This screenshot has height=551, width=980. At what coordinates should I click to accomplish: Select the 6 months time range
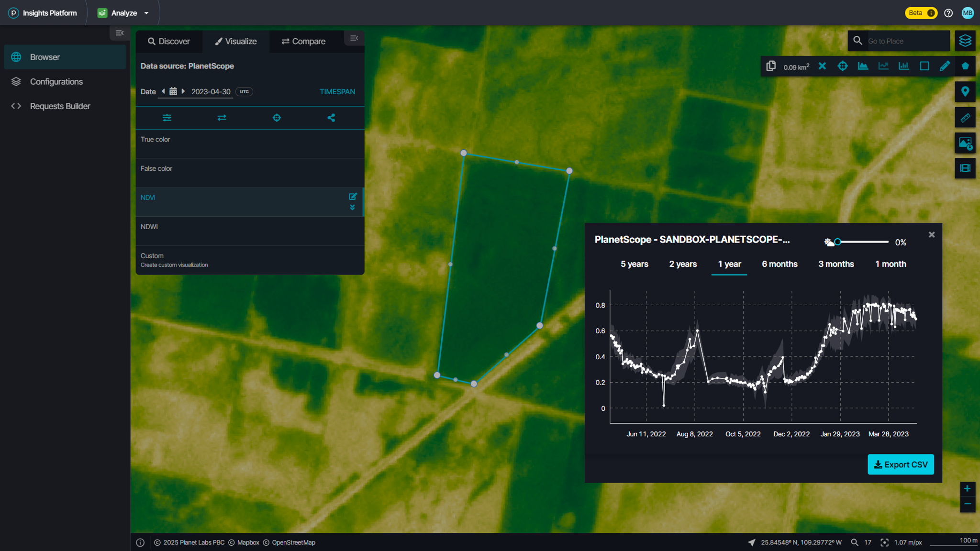(779, 264)
